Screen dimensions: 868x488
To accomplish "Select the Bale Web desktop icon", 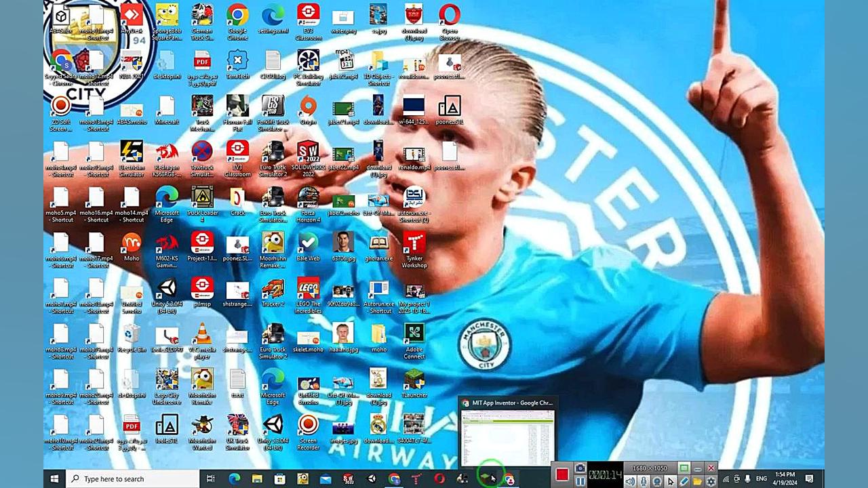I will [308, 247].
